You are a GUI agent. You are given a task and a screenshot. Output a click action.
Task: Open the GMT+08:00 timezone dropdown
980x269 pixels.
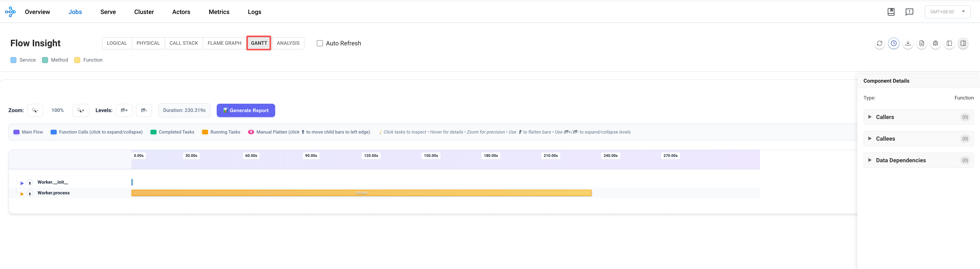947,12
